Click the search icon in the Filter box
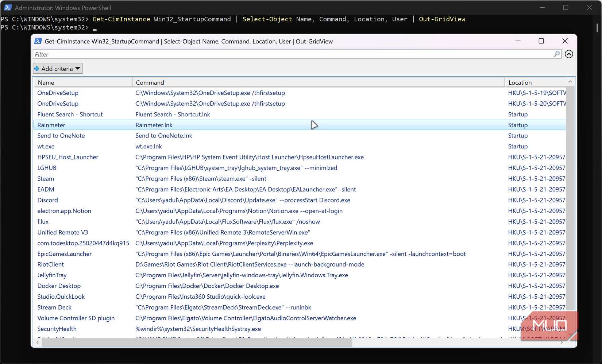 click(556, 54)
